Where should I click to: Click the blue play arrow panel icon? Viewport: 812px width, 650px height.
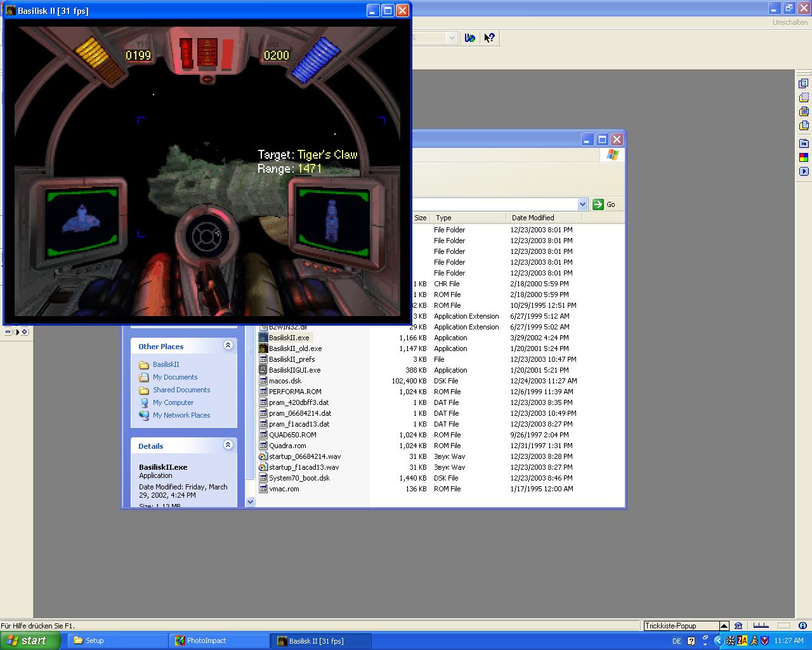tap(804, 171)
